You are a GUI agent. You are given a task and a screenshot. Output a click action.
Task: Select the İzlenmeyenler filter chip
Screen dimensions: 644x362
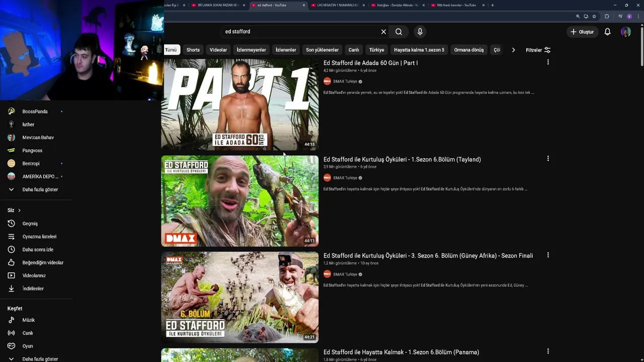pyautogui.click(x=252, y=50)
